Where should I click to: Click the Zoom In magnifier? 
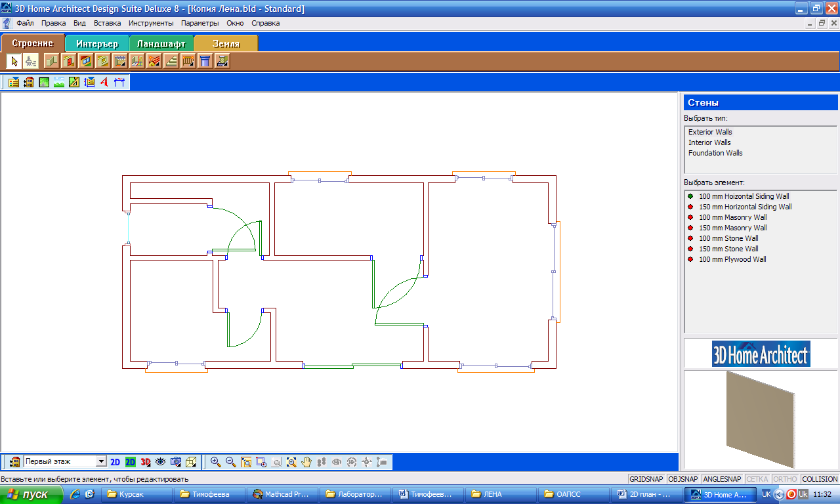coord(215,462)
